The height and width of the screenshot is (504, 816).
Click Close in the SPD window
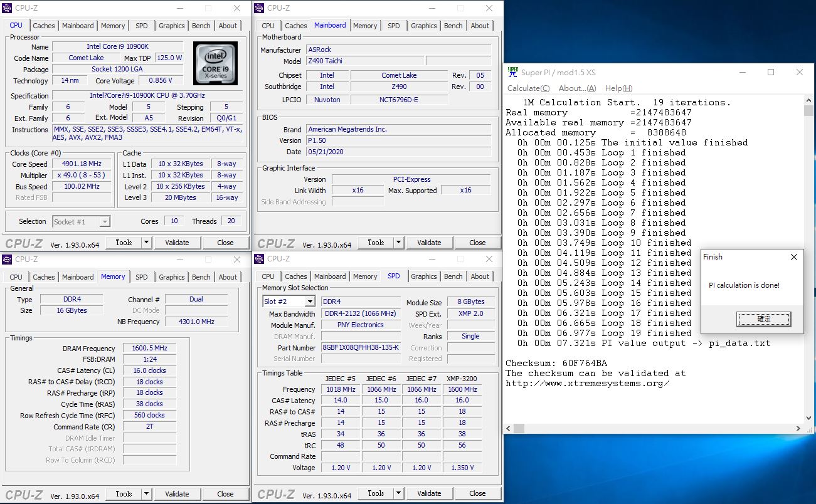477,493
